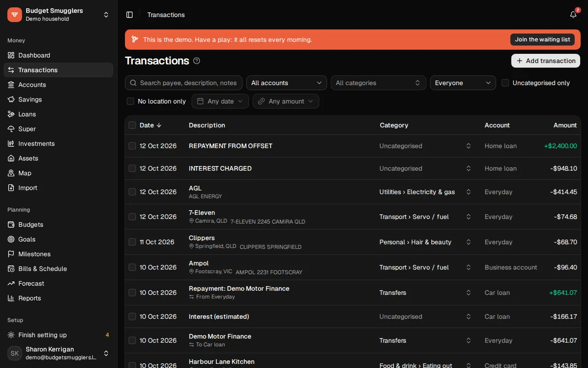Go to Transactions in sidebar

(58, 70)
